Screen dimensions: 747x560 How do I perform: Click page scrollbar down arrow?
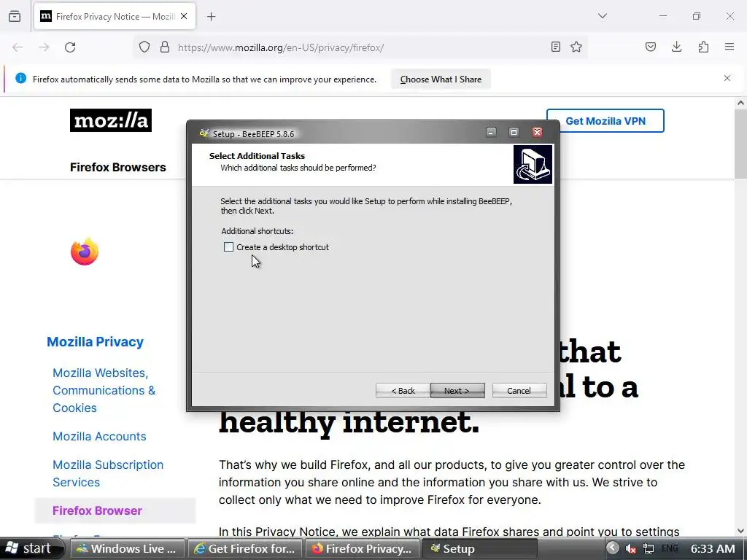click(740, 531)
